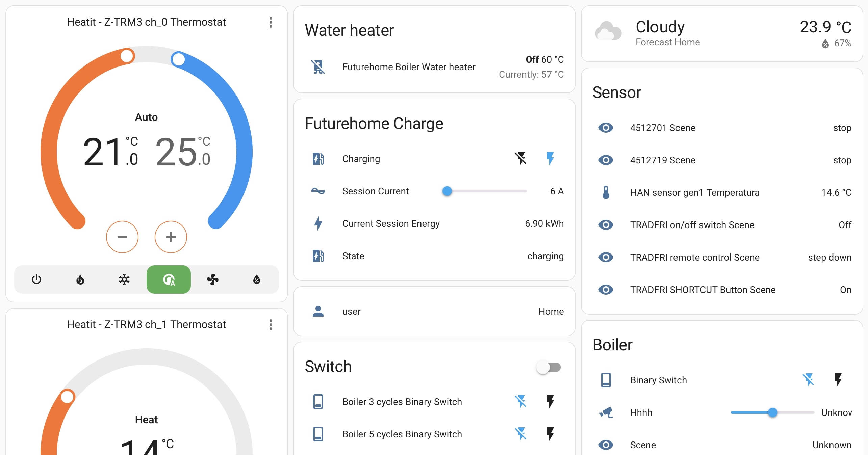Screen dimensions: 868x455
Task: Increase target temperature with plus button
Action: (x=171, y=237)
